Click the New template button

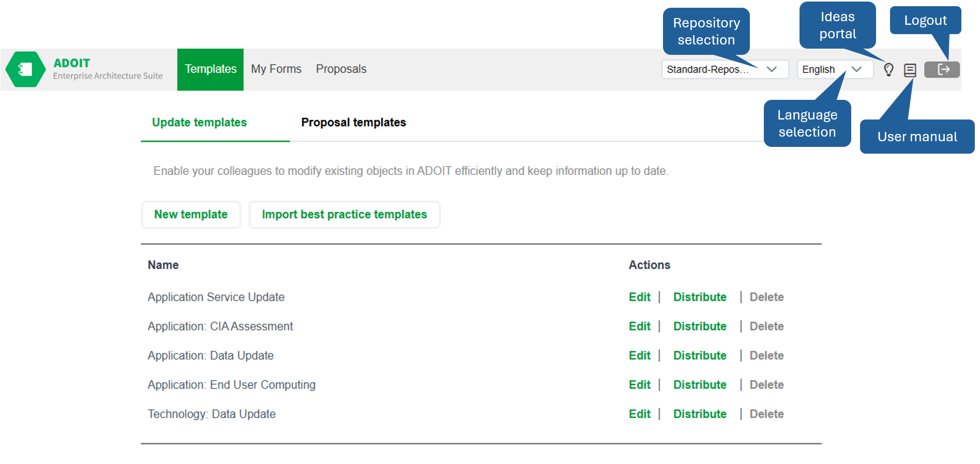pyautogui.click(x=191, y=215)
